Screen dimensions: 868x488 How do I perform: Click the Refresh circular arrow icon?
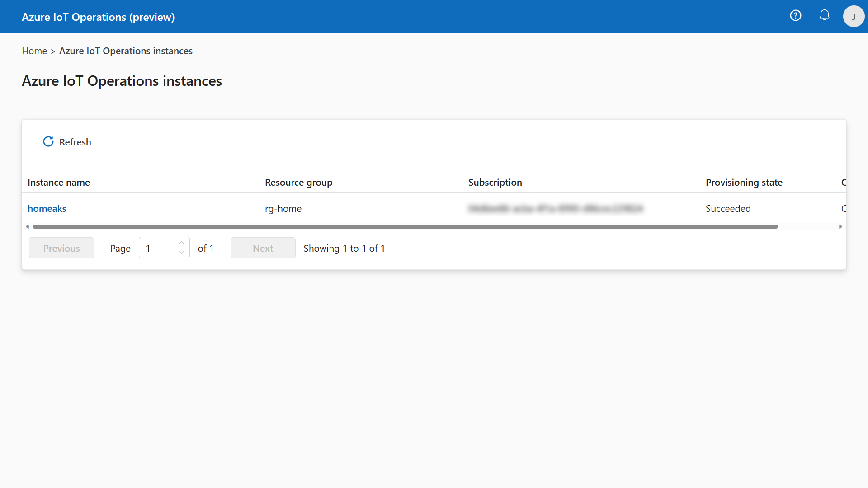tap(48, 142)
